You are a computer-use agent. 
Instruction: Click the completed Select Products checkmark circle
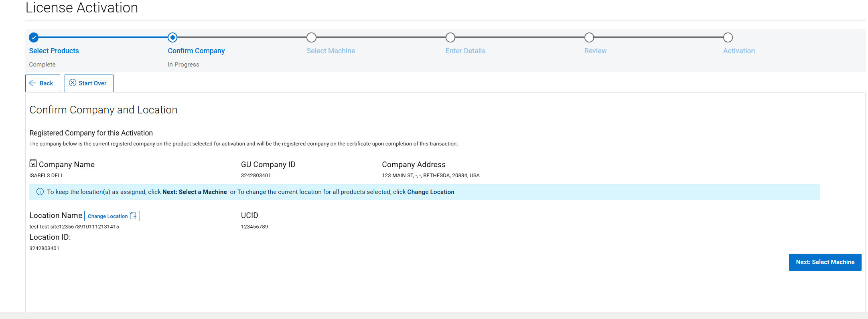(x=34, y=38)
